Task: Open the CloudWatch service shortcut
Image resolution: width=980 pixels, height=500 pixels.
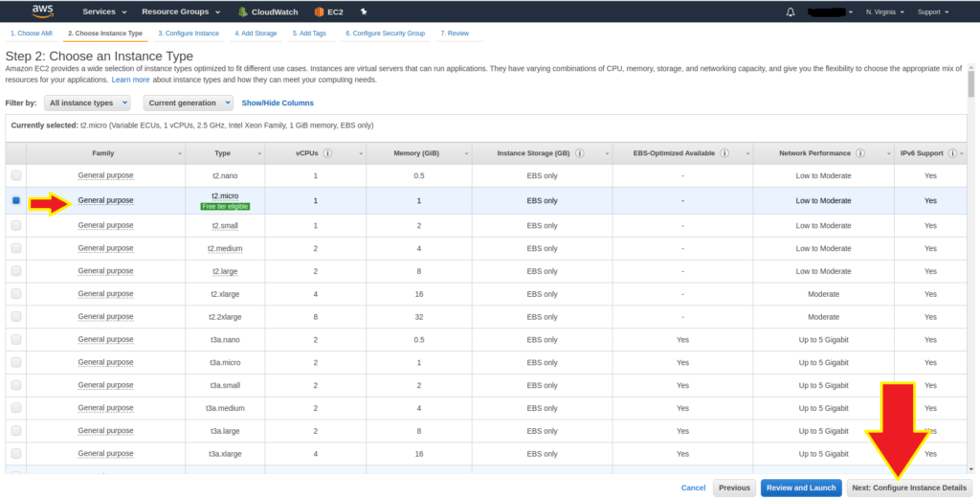Action: point(268,12)
